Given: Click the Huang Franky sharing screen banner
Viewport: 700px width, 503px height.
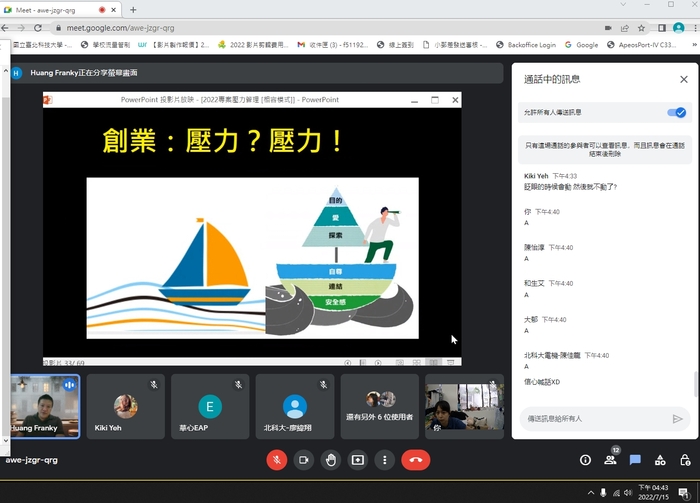Looking at the screenshot, I should point(257,73).
